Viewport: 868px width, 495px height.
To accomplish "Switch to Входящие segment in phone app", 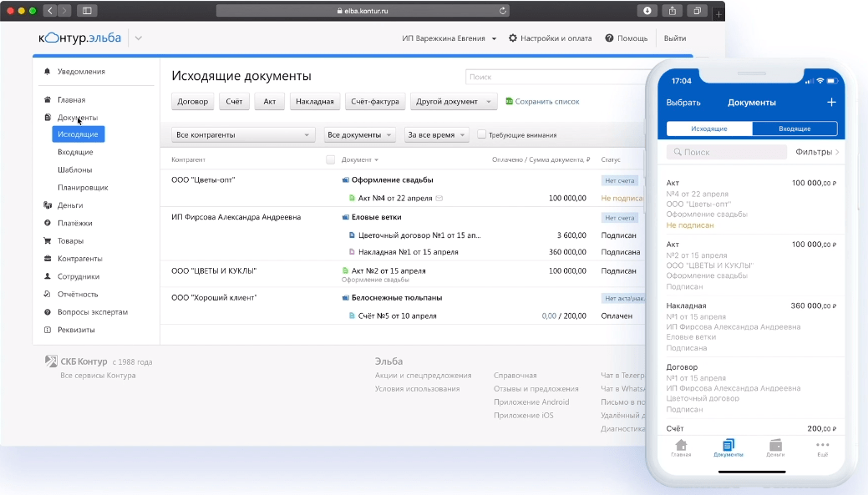I will (x=794, y=129).
